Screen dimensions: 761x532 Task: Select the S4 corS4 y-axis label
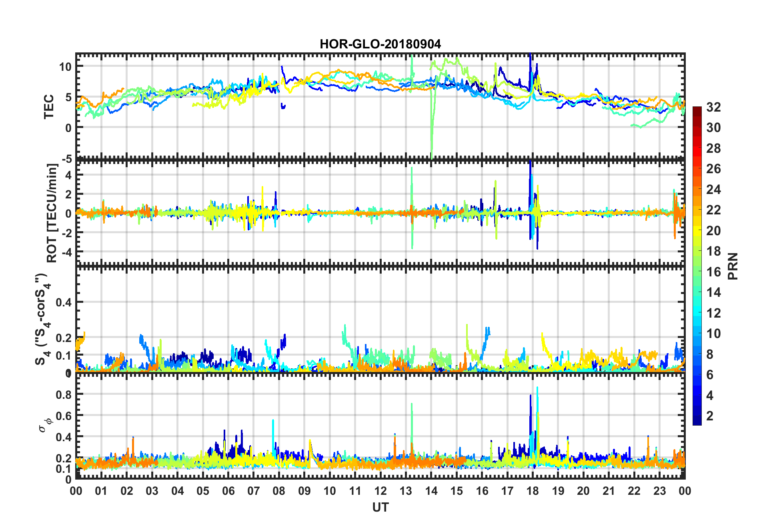point(42,319)
